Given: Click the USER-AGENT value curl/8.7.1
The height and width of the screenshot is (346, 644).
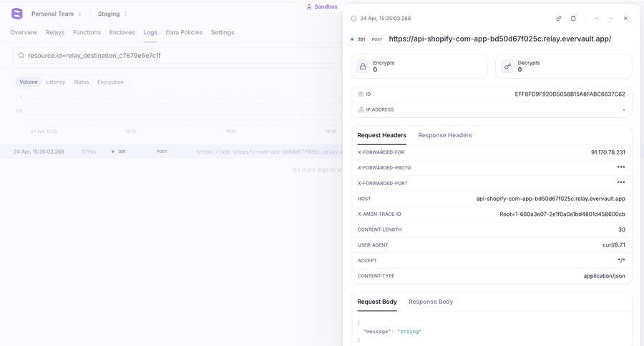Looking at the screenshot, I should click(614, 245).
